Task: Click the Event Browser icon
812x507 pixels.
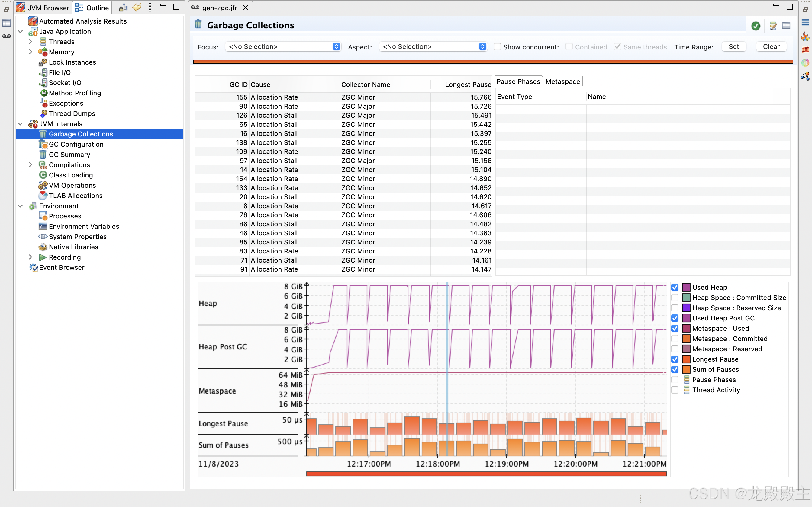Action: tap(33, 267)
